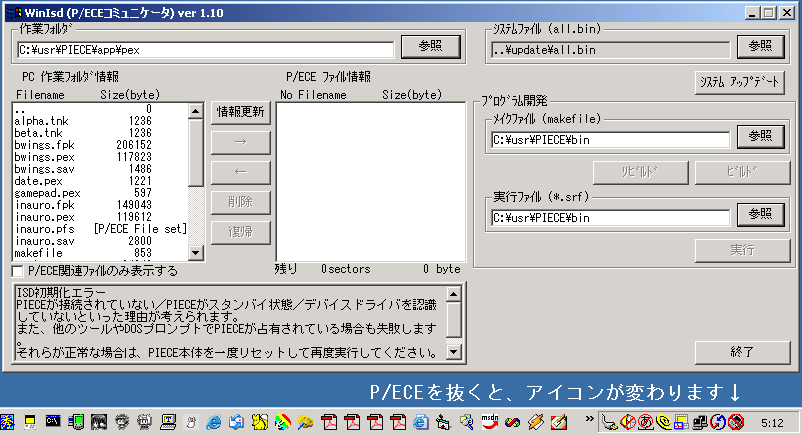Expand the » taskbar overflow chevron
This screenshot has width=802, height=435.
point(589,419)
